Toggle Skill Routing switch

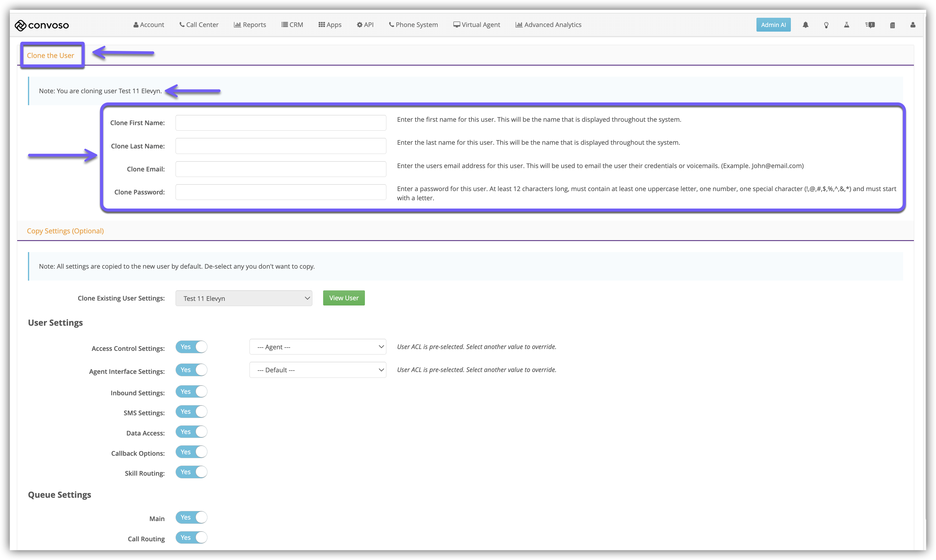(191, 472)
